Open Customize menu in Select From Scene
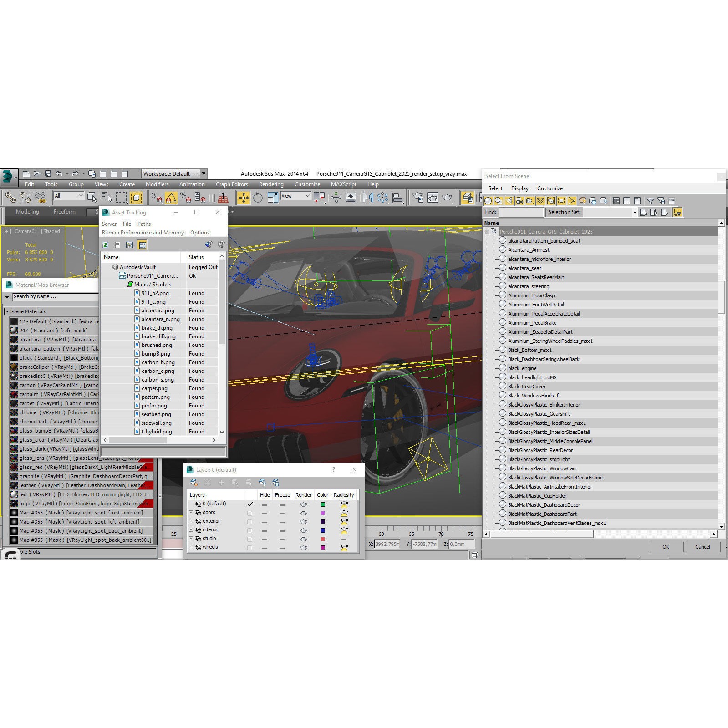Screen dimensions: 728x728 click(x=550, y=188)
